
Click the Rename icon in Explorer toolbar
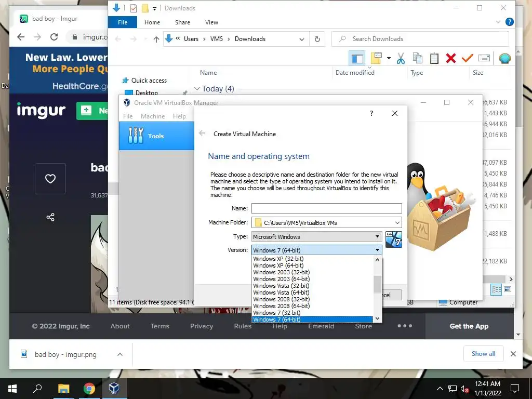pos(484,58)
